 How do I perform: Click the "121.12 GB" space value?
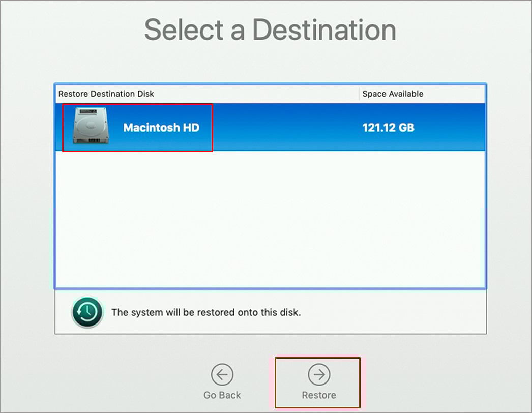tap(388, 128)
